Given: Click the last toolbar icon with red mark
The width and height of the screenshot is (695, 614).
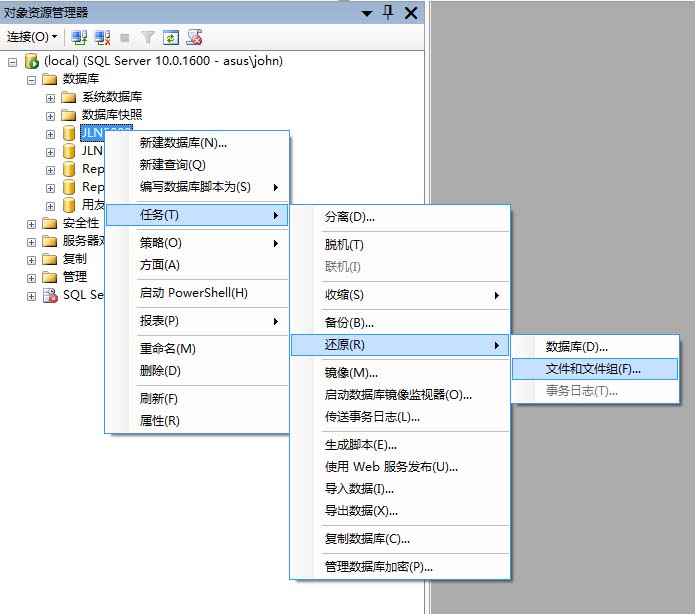Looking at the screenshot, I should pyautogui.click(x=194, y=37).
